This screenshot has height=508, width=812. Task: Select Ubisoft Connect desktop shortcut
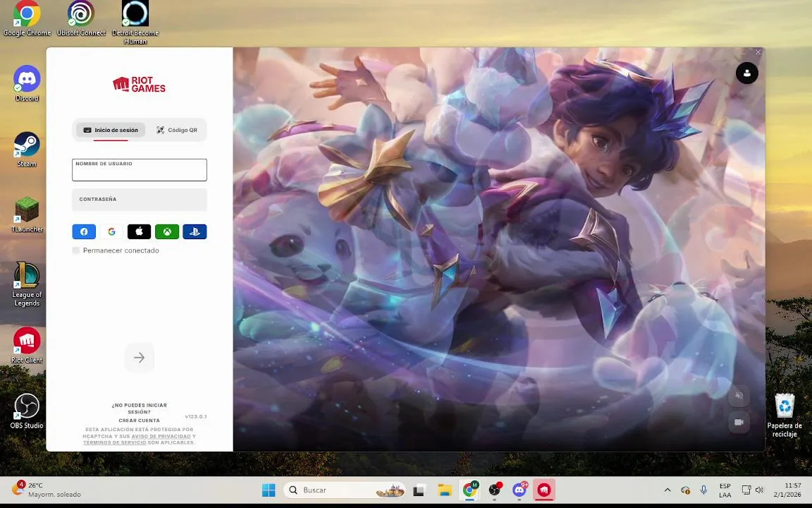click(81, 19)
